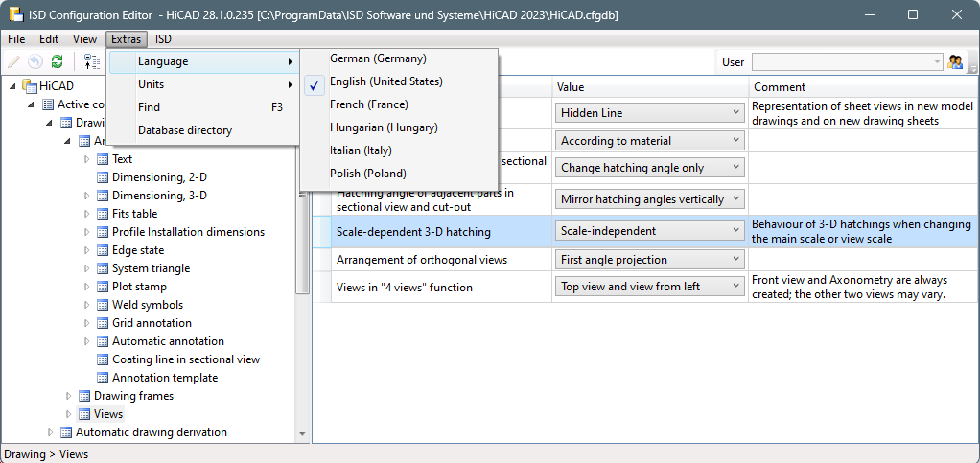The height and width of the screenshot is (463, 980).
Task: Click the icon beside Coating line in sectional view
Action: point(103,359)
